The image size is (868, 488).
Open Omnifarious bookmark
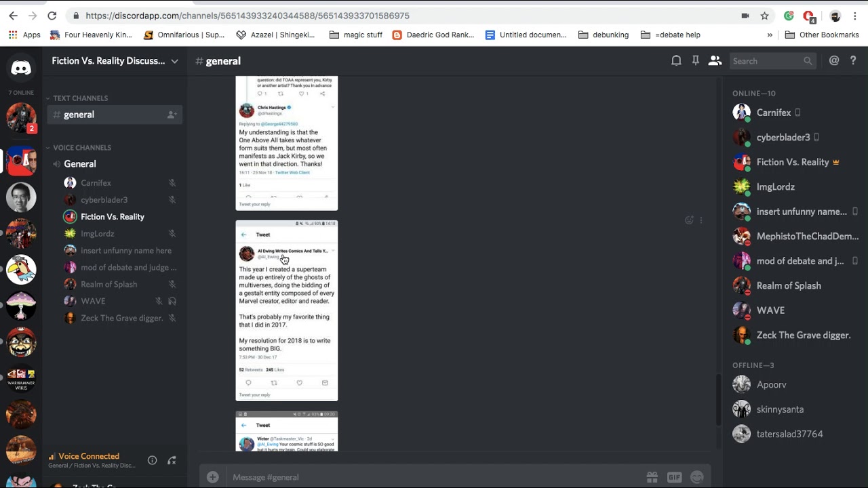(184, 35)
